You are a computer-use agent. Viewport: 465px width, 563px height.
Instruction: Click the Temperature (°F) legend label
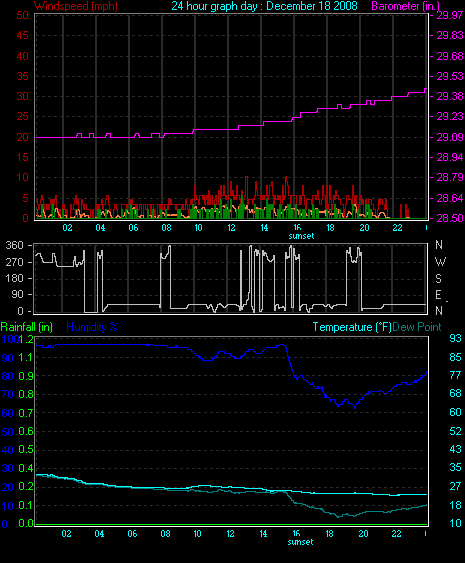(x=352, y=327)
